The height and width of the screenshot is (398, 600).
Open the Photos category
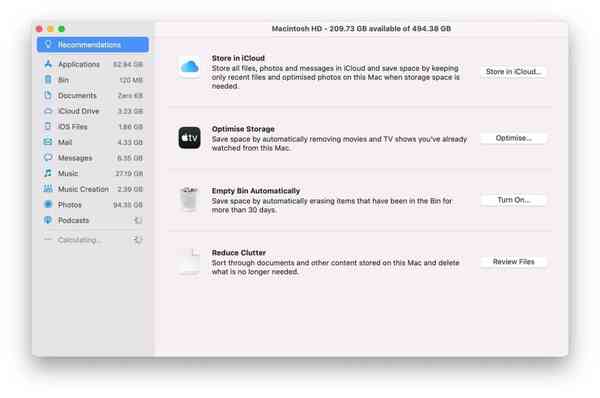93,205
